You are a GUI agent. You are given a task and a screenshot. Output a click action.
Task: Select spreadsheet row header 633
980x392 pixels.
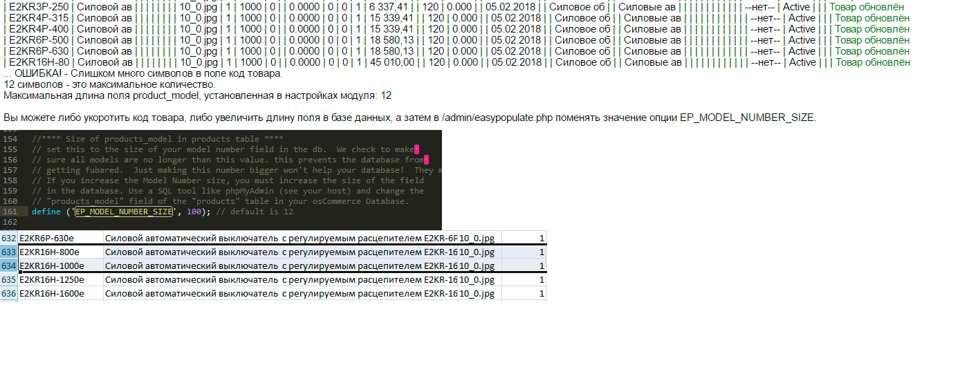click(x=9, y=252)
